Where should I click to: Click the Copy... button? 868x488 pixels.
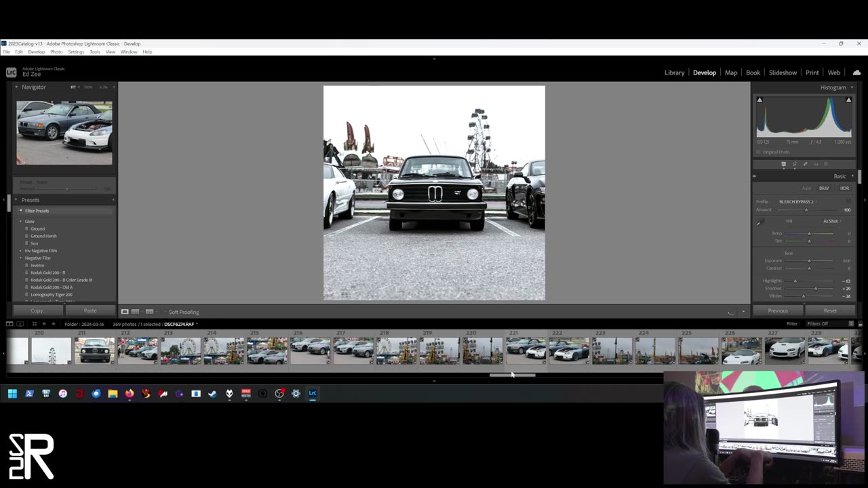coord(37,310)
